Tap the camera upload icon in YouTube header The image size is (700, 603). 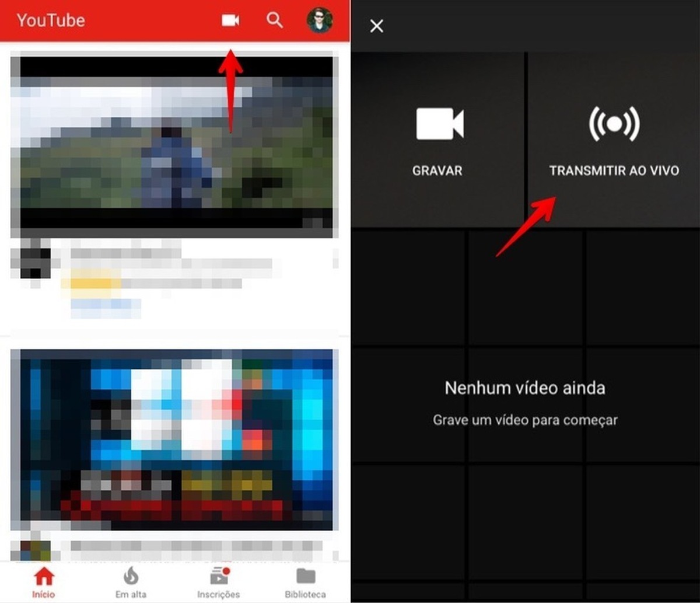(231, 20)
